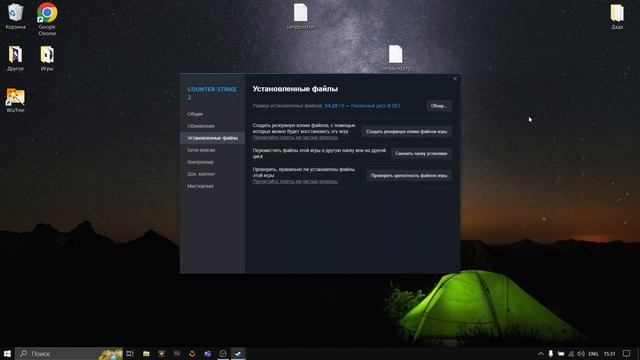
Task: Click the installed size disk link
Action: point(362,106)
